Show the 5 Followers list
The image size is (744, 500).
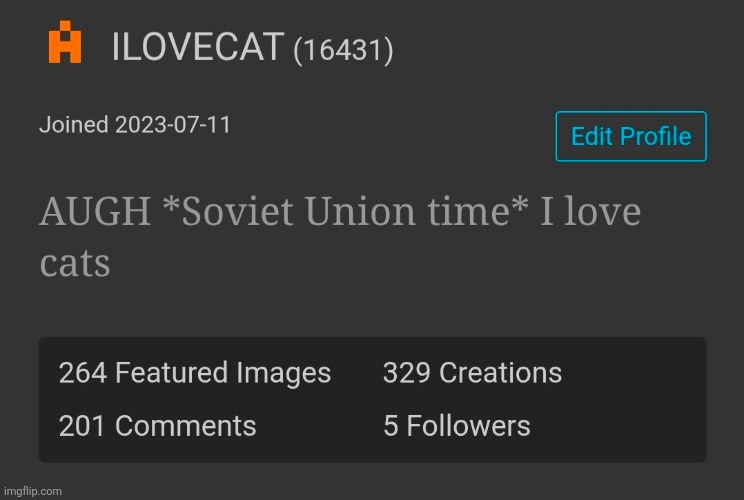456,426
